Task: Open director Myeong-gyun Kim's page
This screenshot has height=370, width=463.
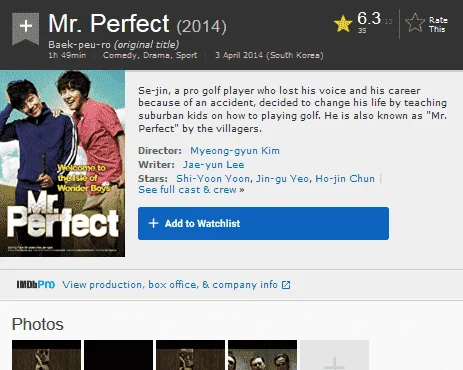Action: point(235,151)
